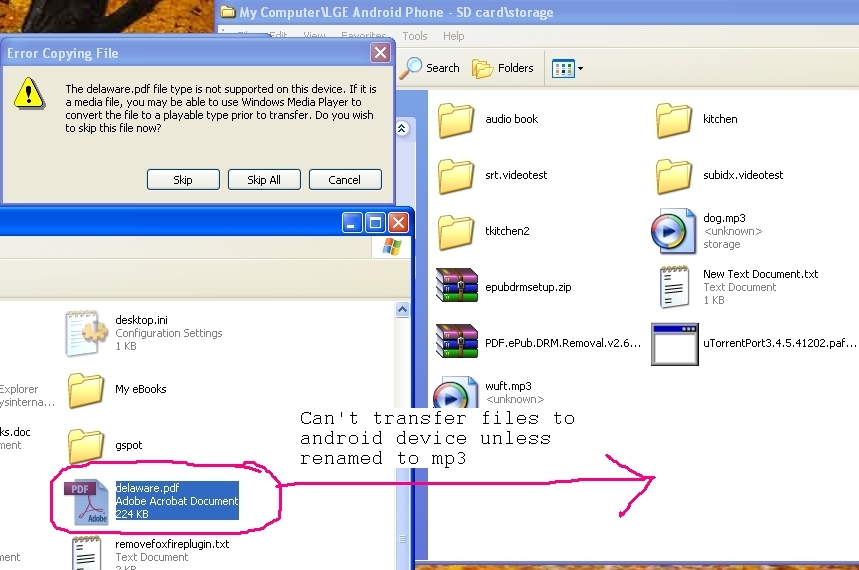
Task: Open the Help menu
Action: [454, 36]
